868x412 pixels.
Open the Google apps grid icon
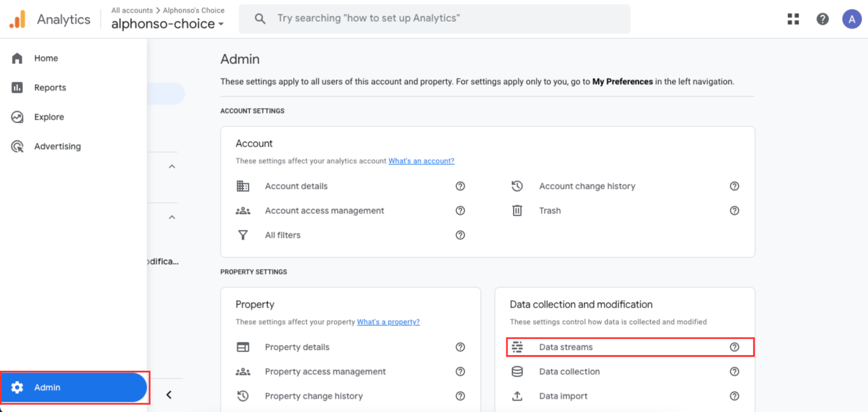(793, 19)
